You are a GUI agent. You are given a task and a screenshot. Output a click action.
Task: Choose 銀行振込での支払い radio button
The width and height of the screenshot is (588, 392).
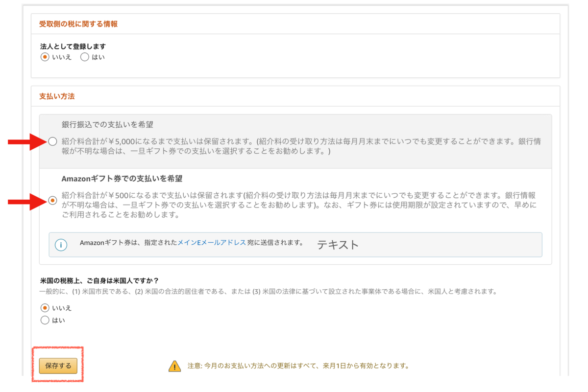click(x=53, y=141)
